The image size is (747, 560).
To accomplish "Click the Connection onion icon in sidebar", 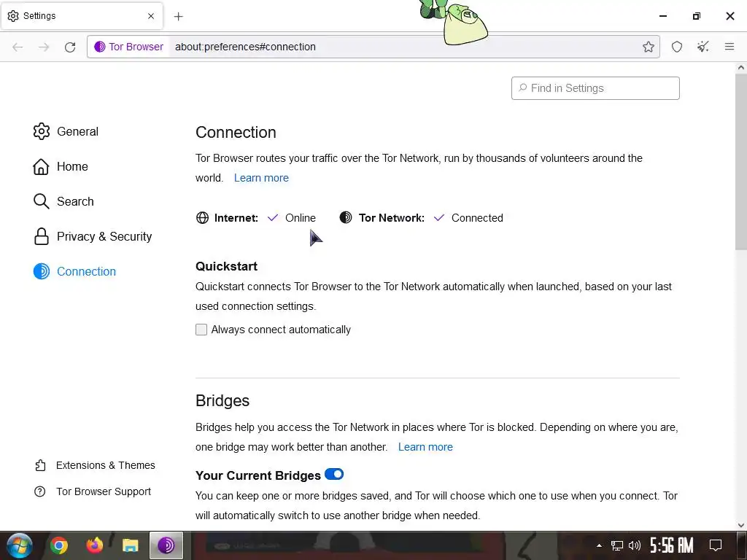I will pos(42,271).
